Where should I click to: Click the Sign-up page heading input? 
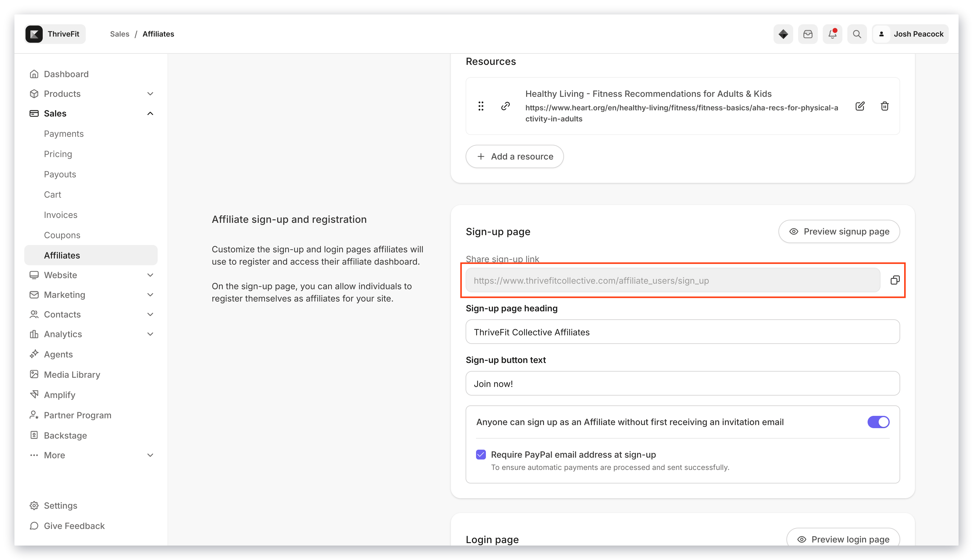682,332
